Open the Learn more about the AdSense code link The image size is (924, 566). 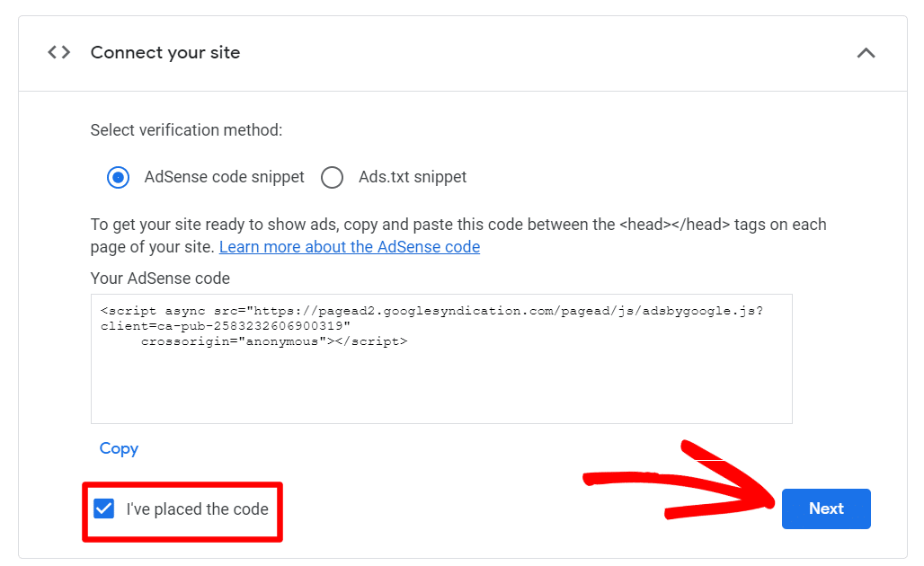pyautogui.click(x=349, y=246)
